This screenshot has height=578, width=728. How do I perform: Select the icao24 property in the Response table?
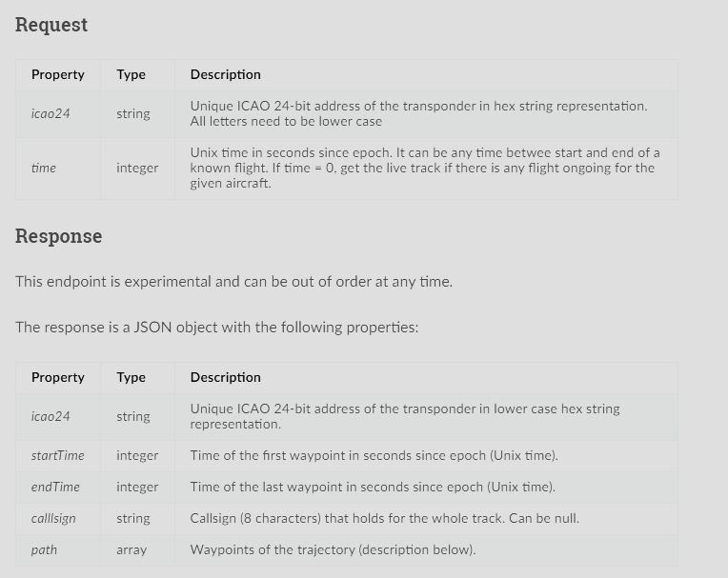tap(51, 417)
